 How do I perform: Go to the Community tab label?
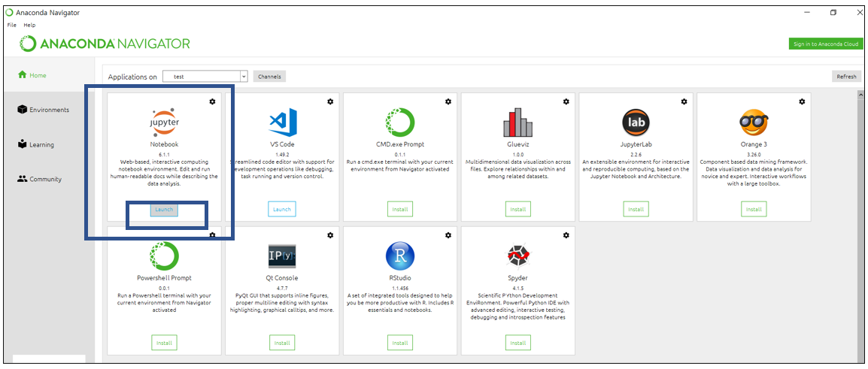tap(45, 180)
